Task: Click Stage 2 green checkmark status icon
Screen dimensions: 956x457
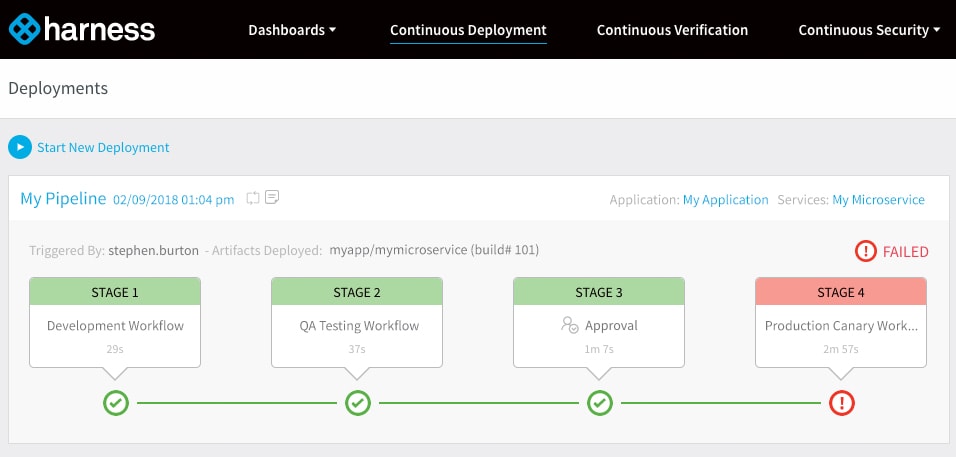Action: (357, 403)
